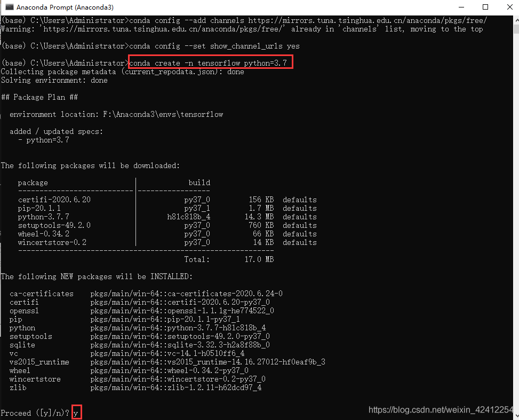Click the highlighted 'y' input after Proceed prompt
This screenshot has height=420, width=519.
(76, 412)
